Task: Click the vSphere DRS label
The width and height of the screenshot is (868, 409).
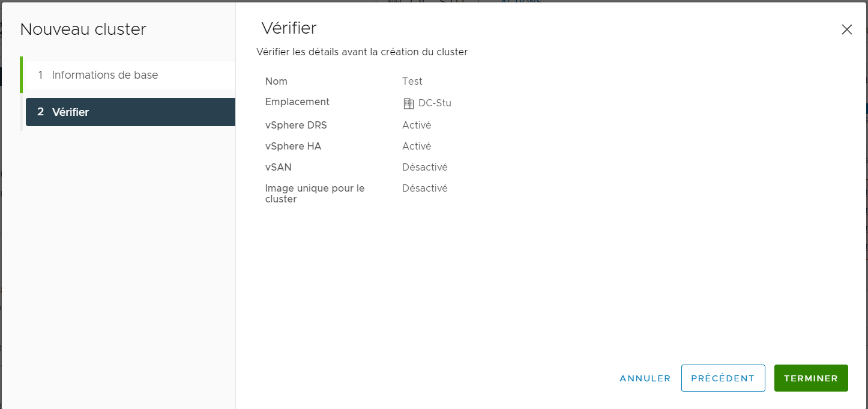Action: click(x=296, y=125)
